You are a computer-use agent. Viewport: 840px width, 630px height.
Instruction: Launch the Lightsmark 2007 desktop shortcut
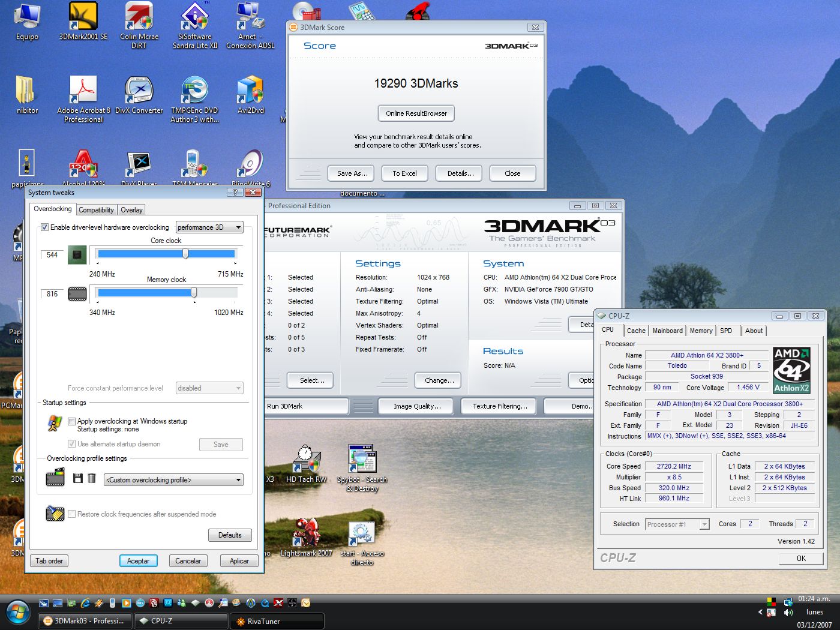coord(307,538)
